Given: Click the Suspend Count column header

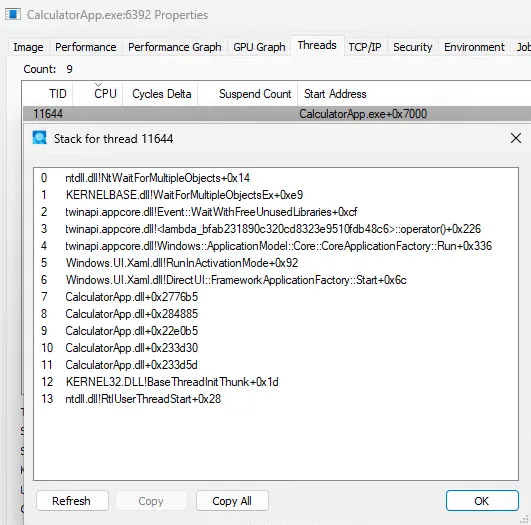Looking at the screenshot, I should [x=248, y=94].
